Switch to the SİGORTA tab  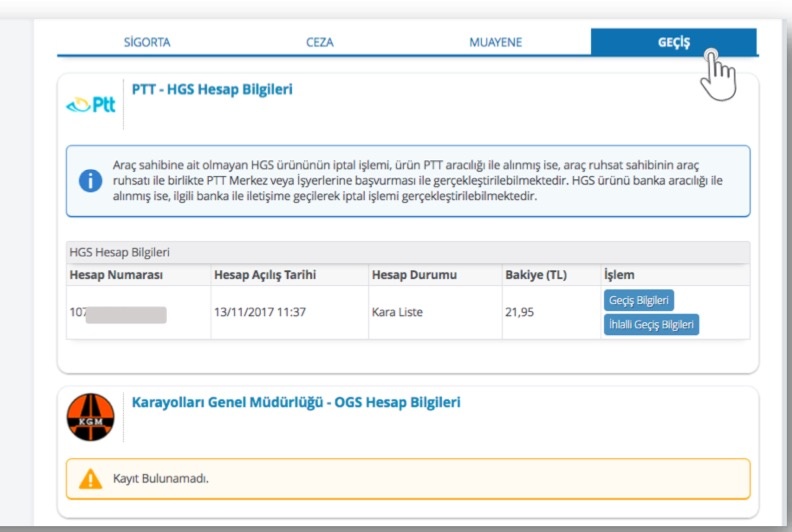point(146,42)
